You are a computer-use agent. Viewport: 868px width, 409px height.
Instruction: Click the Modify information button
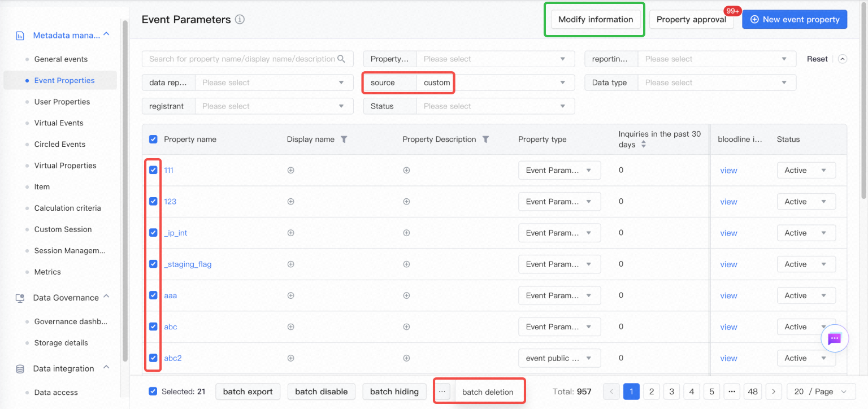596,19
